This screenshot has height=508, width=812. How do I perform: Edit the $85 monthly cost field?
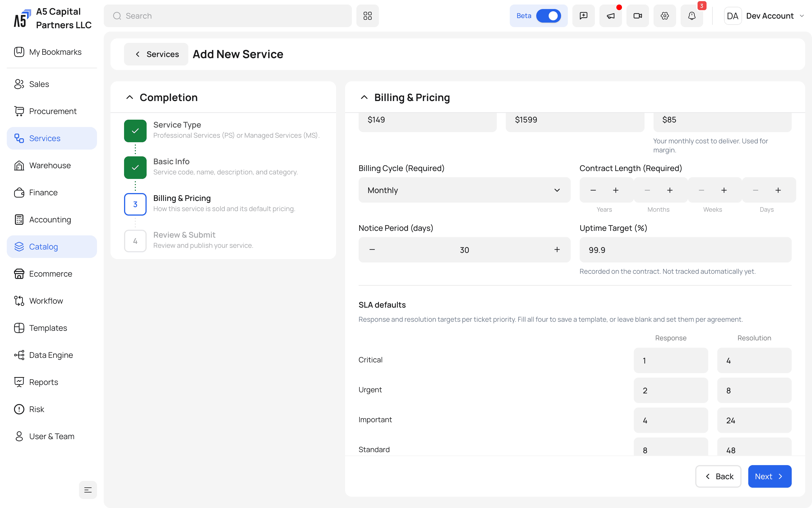click(x=722, y=122)
